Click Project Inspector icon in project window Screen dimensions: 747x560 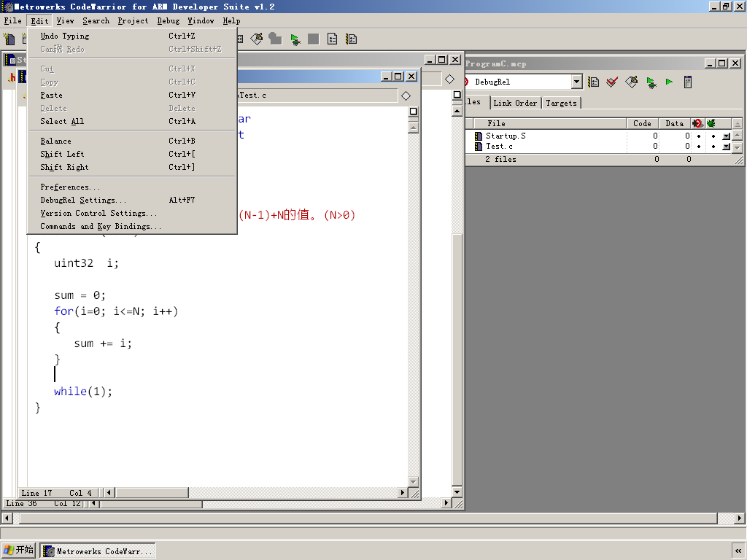(x=688, y=82)
